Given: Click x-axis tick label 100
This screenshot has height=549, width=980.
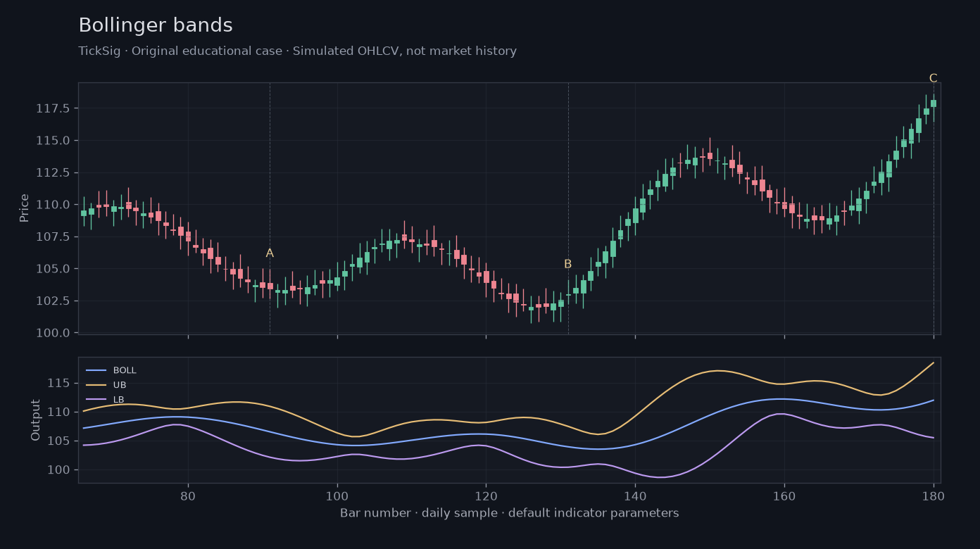Looking at the screenshot, I should click(x=337, y=495).
